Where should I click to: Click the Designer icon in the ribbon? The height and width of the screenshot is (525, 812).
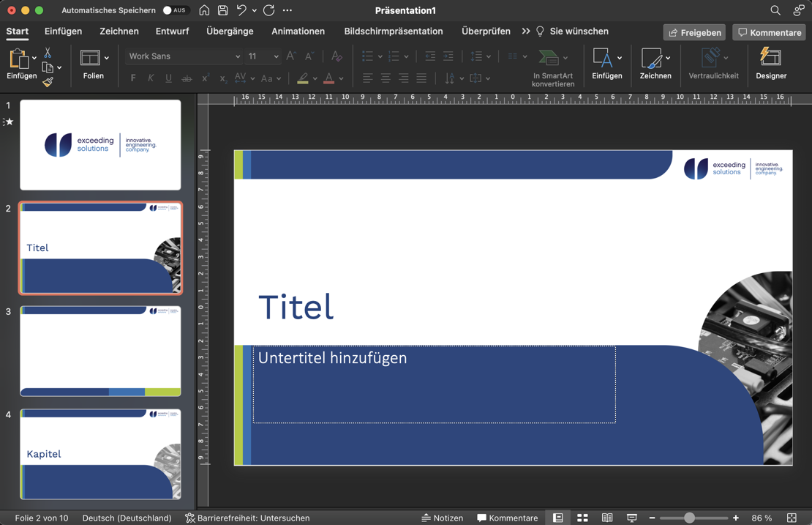pos(771,58)
